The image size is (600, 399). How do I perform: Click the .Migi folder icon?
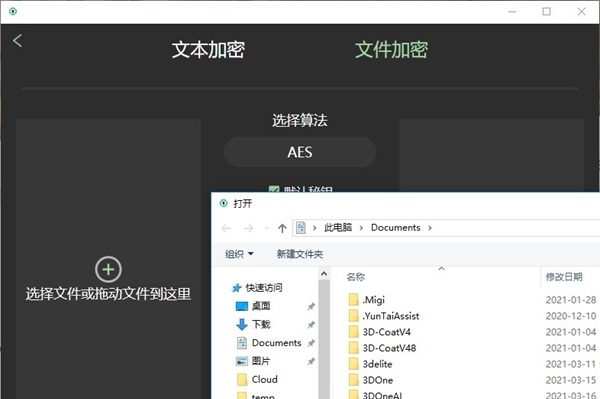(x=354, y=300)
